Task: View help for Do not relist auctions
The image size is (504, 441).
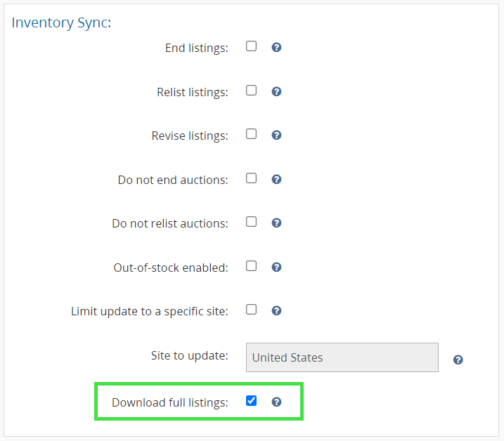Action: [x=276, y=223]
